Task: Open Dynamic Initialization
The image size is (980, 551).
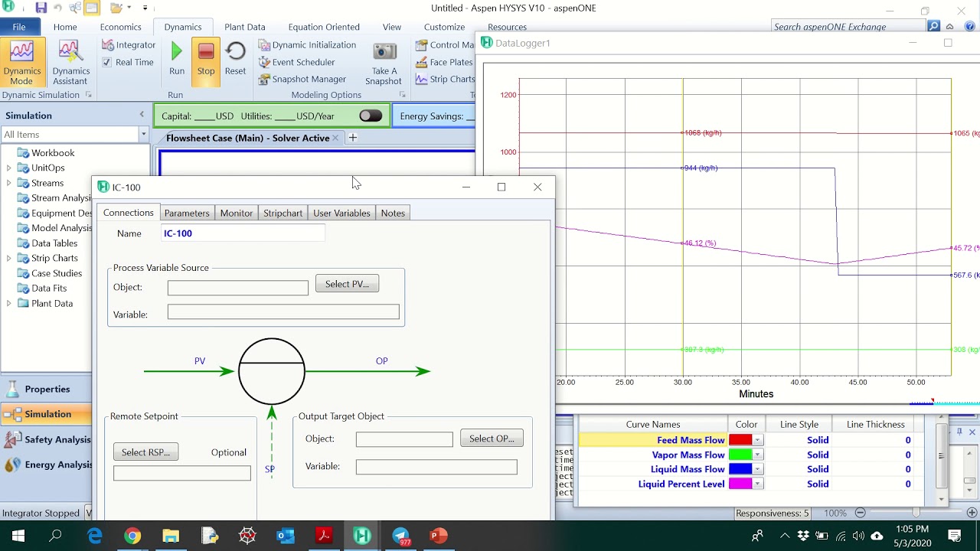Action: click(x=307, y=45)
